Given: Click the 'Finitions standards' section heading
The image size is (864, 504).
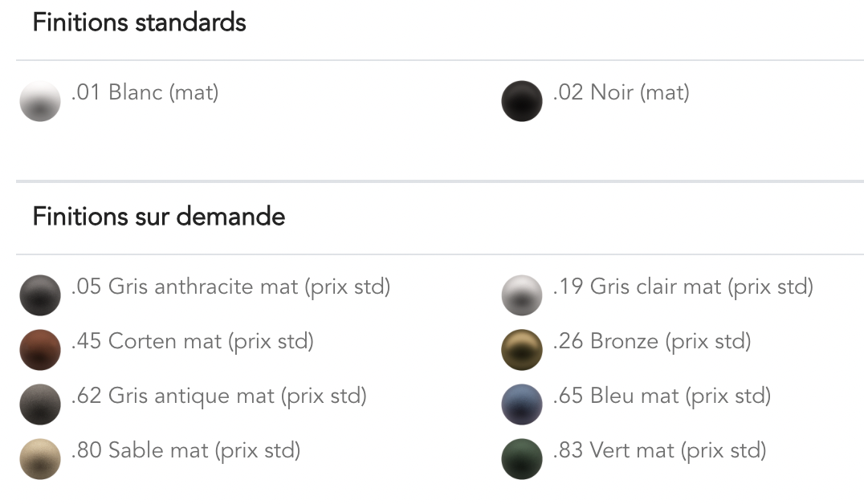Looking at the screenshot, I should point(139,22).
